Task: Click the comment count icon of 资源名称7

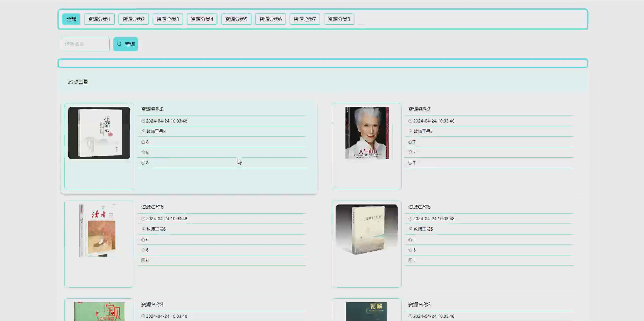Action: tap(410, 163)
